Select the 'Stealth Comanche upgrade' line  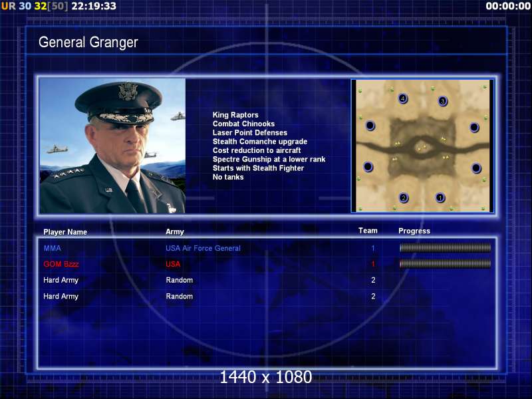(x=260, y=142)
